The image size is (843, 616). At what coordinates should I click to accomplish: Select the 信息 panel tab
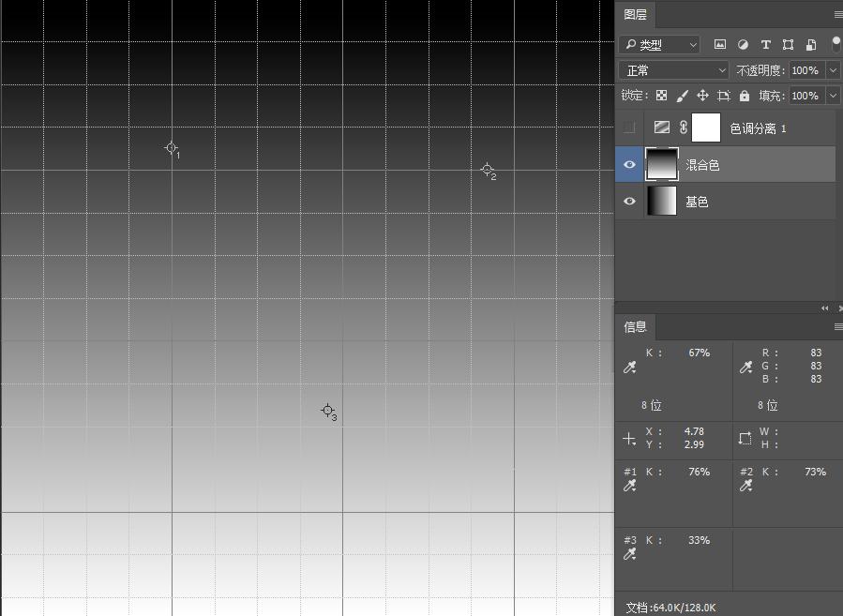(x=635, y=326)
